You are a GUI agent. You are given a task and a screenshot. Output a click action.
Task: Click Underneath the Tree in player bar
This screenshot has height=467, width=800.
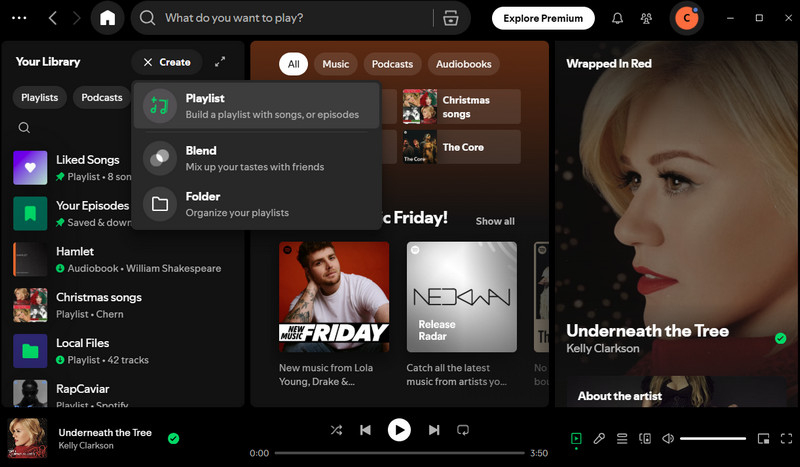coord(105,432)
